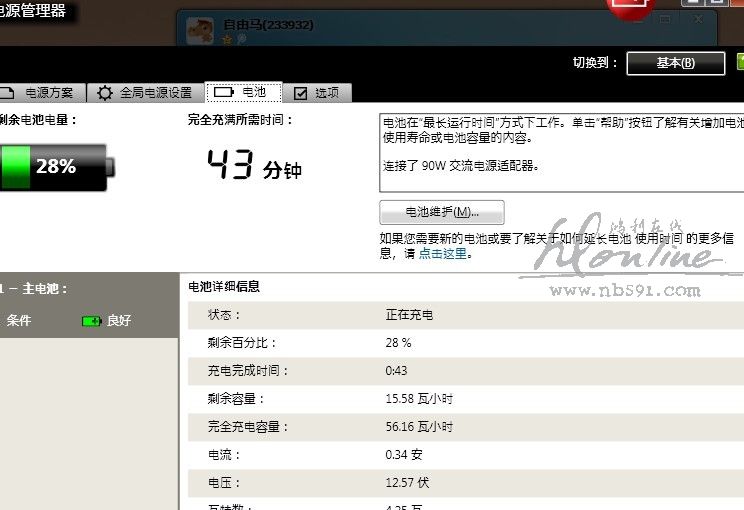Click the gear icon on 全局电源设置 tab

[104, 93]
